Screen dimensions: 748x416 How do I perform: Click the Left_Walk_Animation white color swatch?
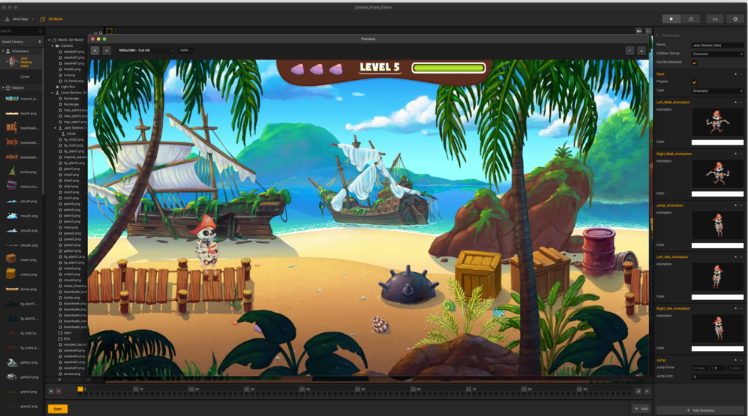pyautogui.click(x=717, y=143)
